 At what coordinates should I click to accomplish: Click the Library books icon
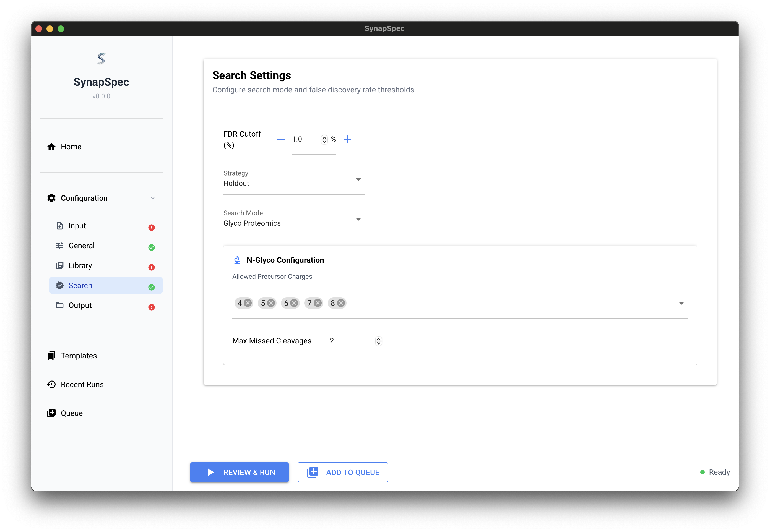[60, 266]
